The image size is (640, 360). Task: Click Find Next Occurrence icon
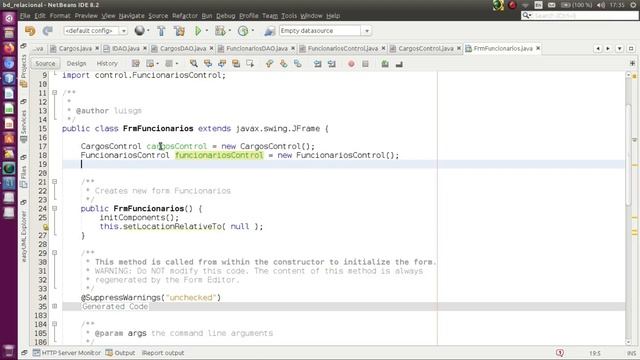[x=222, y=64]
